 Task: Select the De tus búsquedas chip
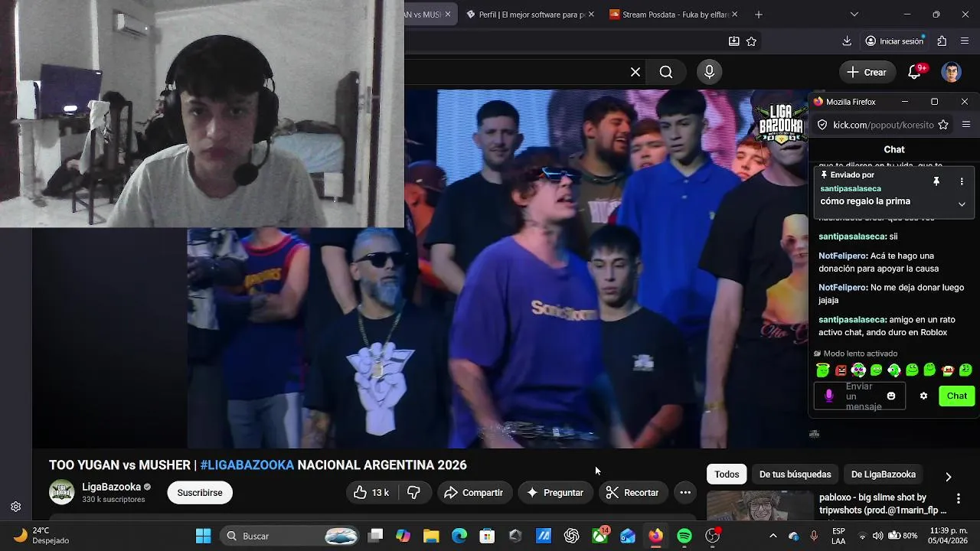[795, 474]
